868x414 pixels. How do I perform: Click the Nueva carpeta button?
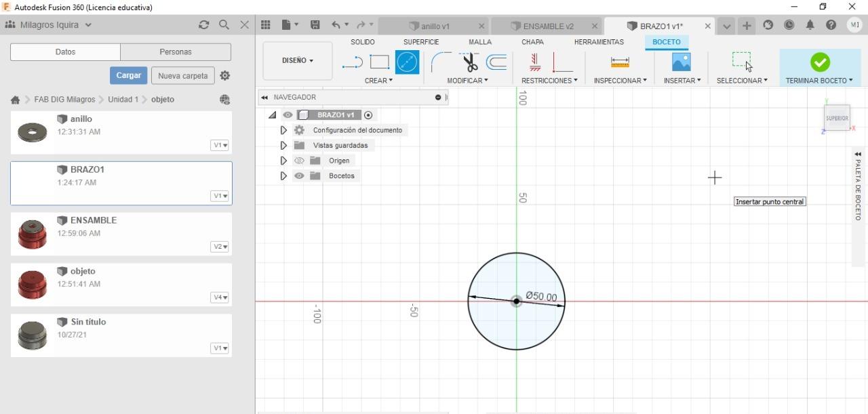pos(183,75)
